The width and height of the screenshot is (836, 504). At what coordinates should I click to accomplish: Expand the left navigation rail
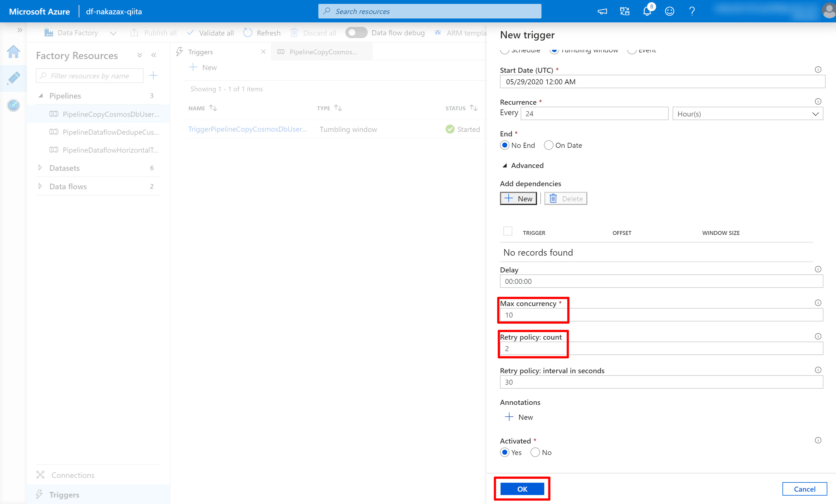pyautogui.click(x=20, y=30)
